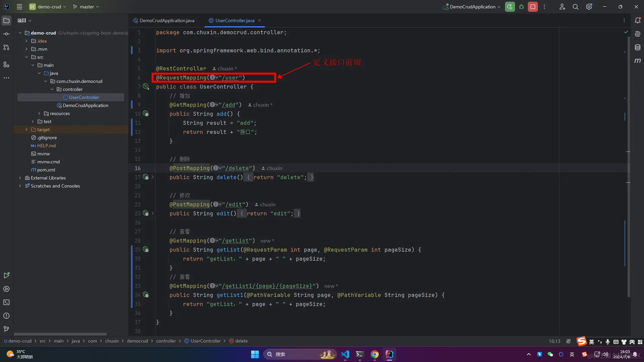Open the Notifications panel
The image size is (644, 362).
click(x=638, y=20)
